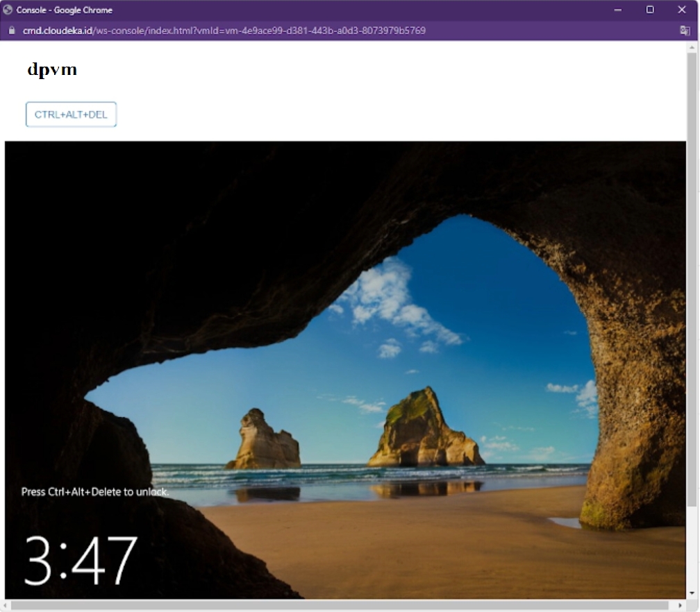Click the CTRL+ALT+DEL button
The image size is (700, 612).
tap(71, 114)
